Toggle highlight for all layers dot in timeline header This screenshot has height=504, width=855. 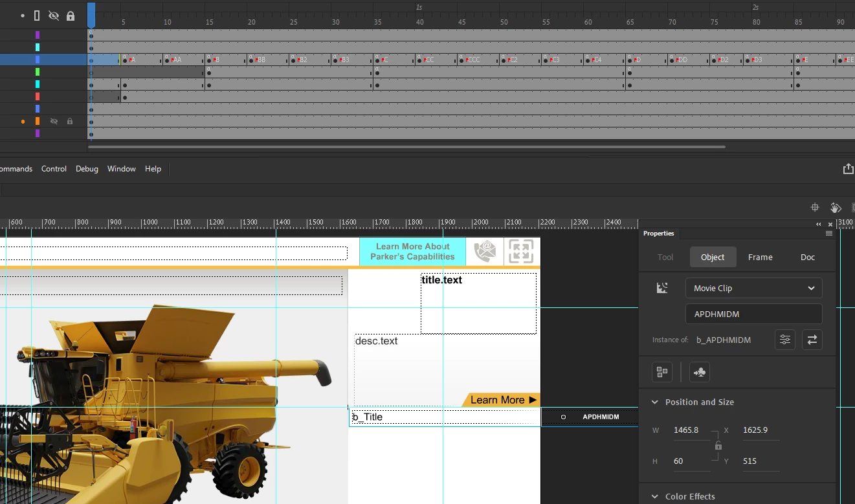23,16
